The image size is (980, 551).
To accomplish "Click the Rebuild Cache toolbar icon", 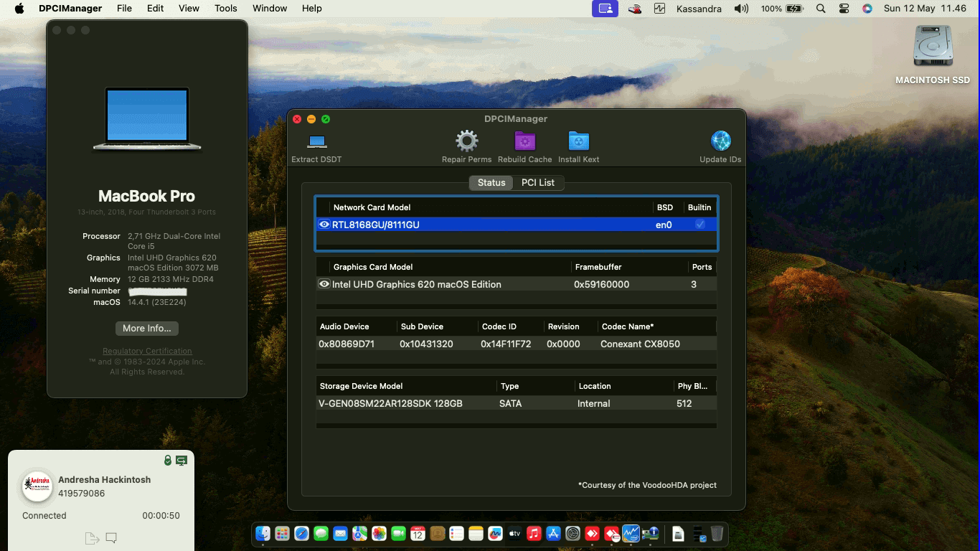I will tap(525, 141).
